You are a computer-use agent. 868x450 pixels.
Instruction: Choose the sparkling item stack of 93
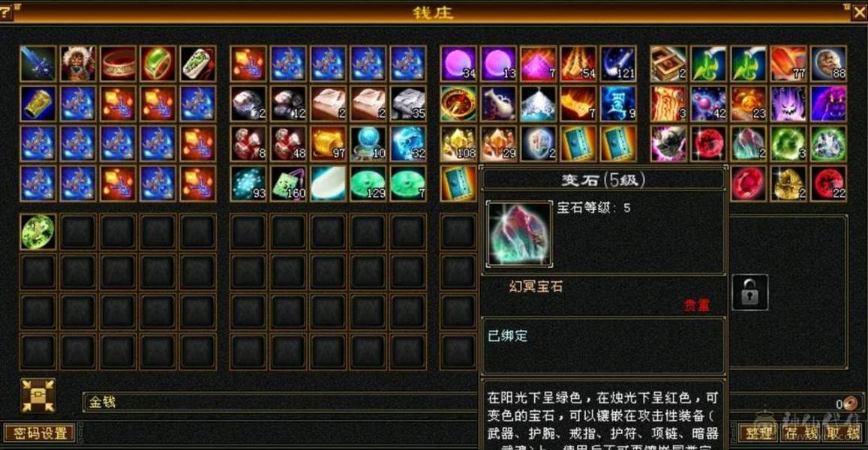(x=248, y=183)
